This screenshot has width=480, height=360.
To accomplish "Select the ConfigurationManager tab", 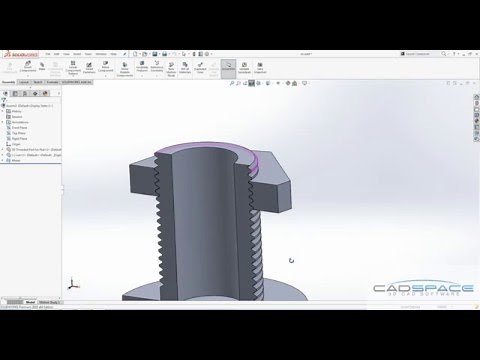I will 25,94.
